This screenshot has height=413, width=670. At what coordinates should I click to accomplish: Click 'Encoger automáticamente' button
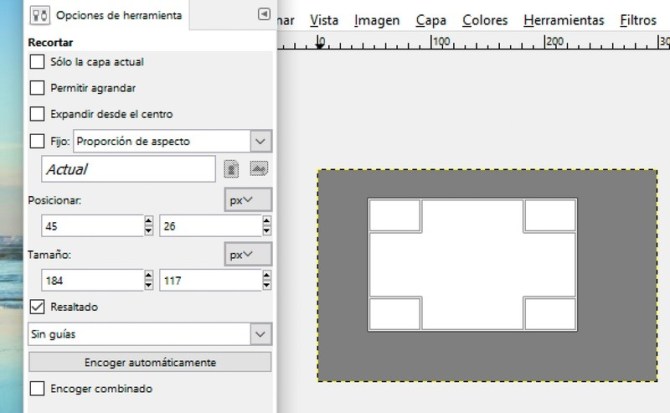(150, 362)
